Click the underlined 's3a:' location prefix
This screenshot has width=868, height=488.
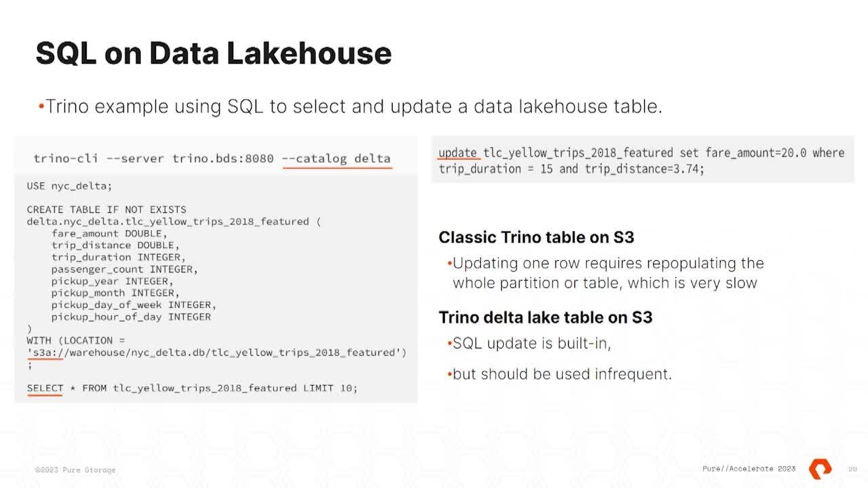click(45, 352)
